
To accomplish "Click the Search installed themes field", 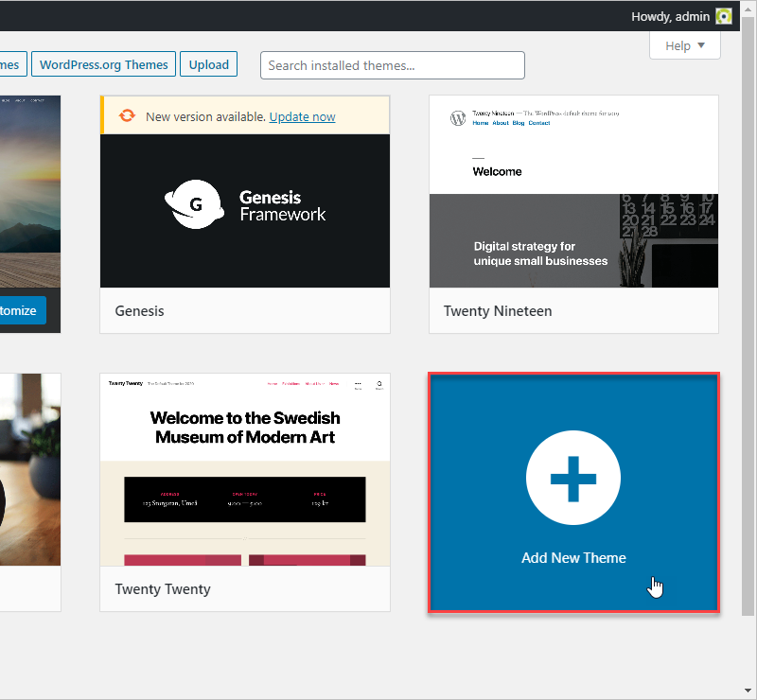I will [x=393, y=65].
